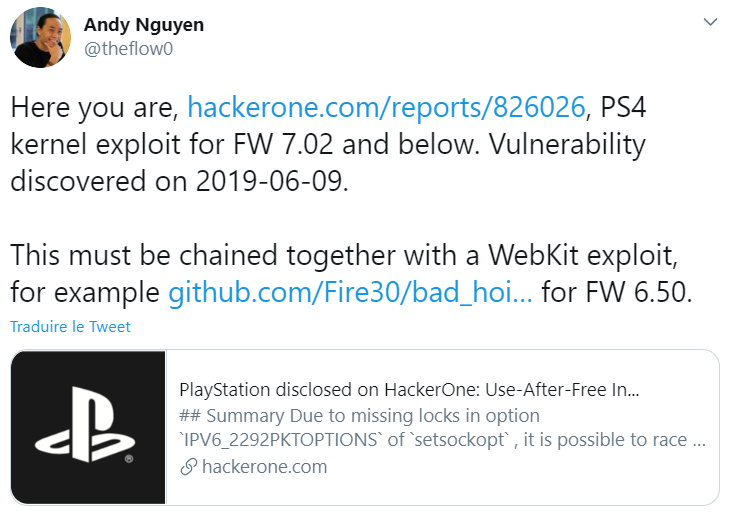
Task: Open the Andy Nguyen display name
Action: pyautogui.click(x=143, y=25)
